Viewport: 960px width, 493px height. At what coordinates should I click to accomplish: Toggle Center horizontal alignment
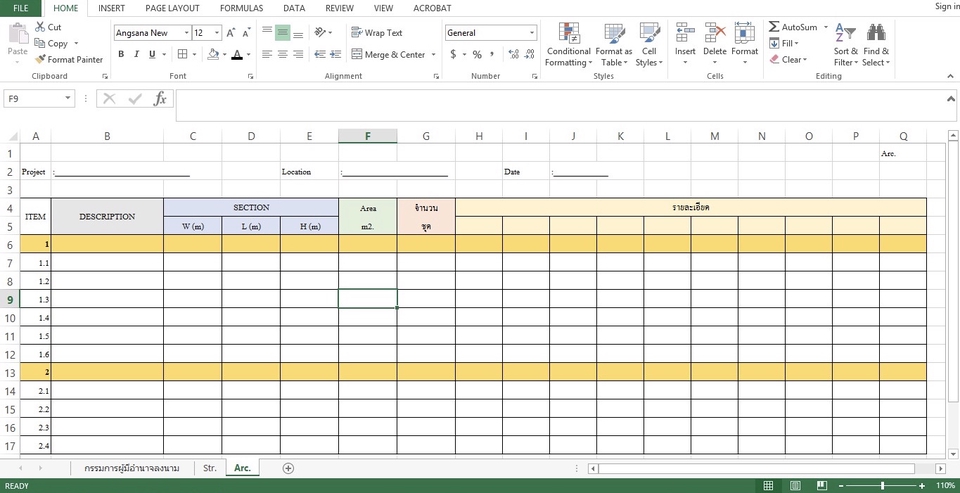[x=282, y=54]
